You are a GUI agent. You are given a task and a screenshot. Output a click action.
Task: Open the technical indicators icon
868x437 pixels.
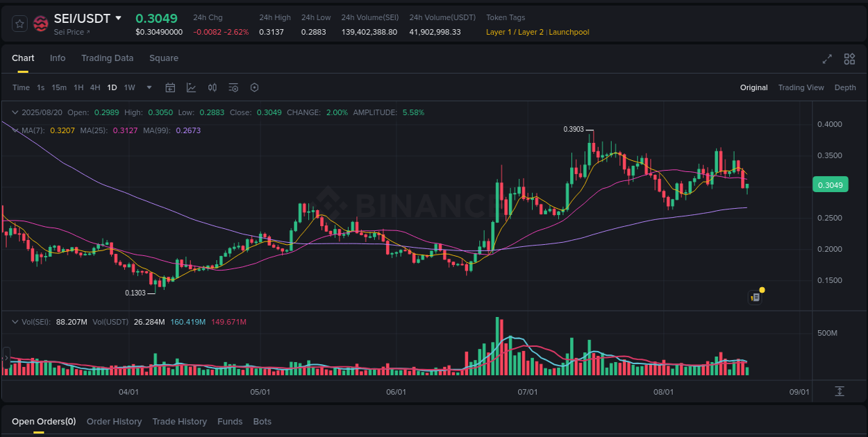click(x=233, y=87)
